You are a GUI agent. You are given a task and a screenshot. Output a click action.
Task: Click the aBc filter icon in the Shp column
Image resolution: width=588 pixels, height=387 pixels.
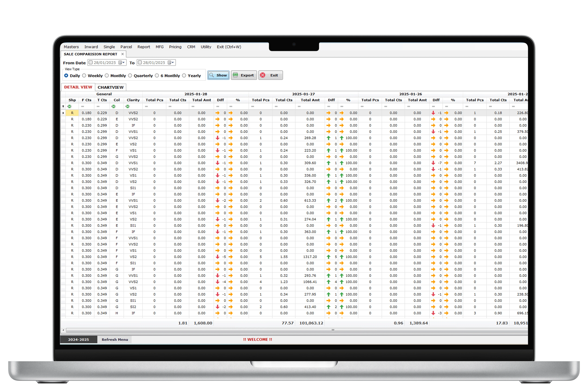point(70,106)
